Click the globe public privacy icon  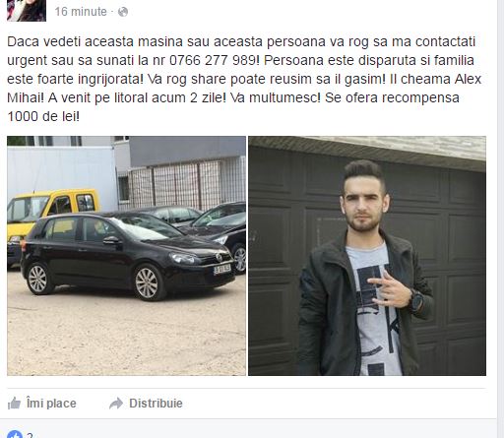coord(123,12)
